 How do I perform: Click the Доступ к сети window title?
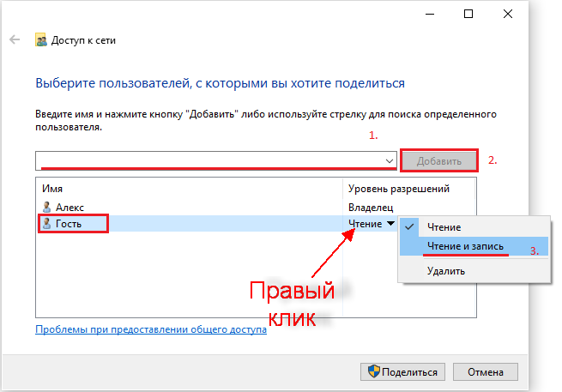(x=83, y=40)
